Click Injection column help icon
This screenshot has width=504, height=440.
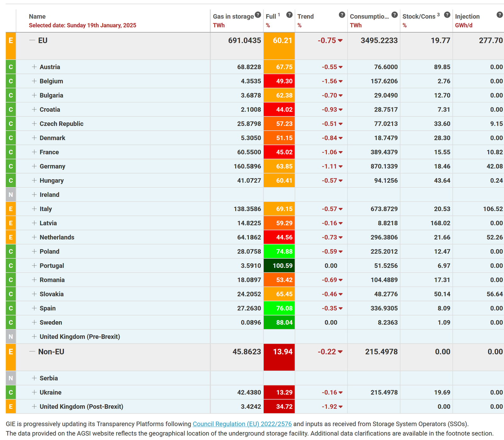point(500,15)
